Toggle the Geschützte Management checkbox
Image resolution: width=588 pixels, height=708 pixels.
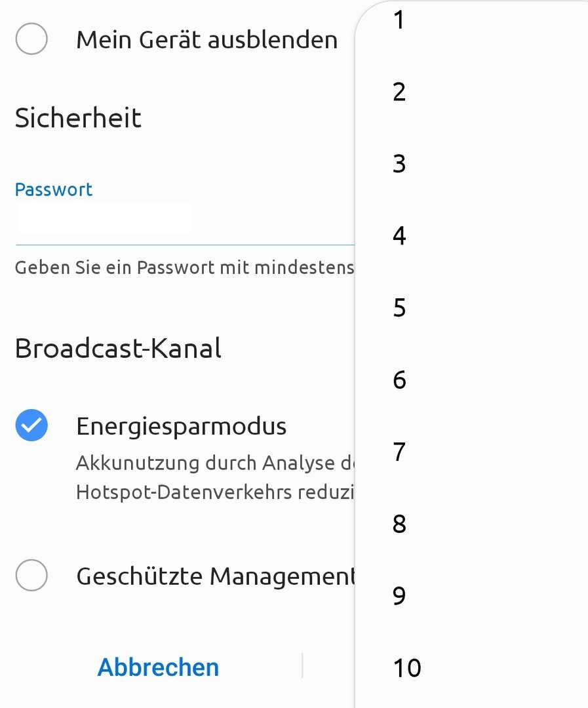[x=31, y=576]
